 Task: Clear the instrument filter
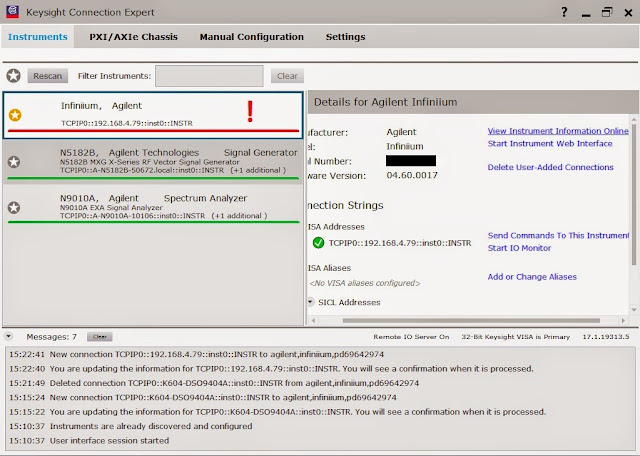(287, 76)
